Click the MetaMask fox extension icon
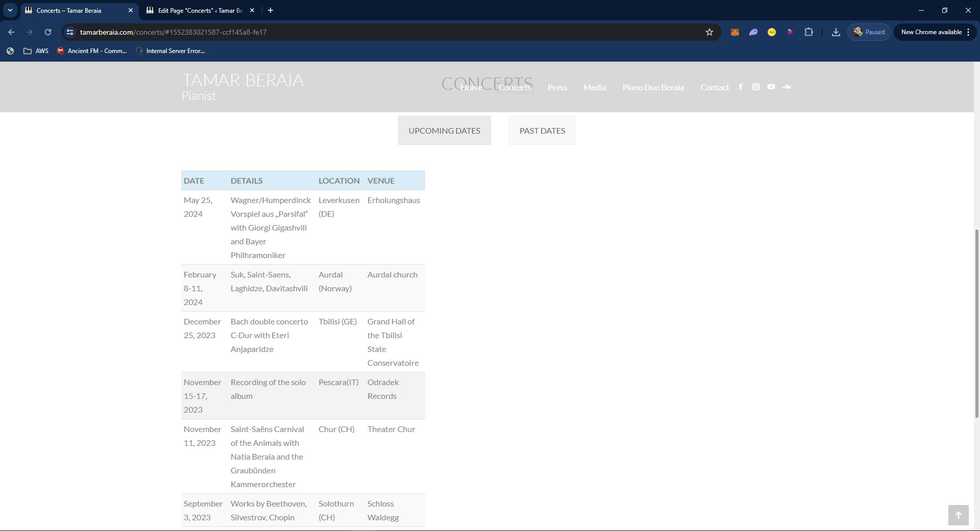 pyautogui.click(x=735, y=32)
